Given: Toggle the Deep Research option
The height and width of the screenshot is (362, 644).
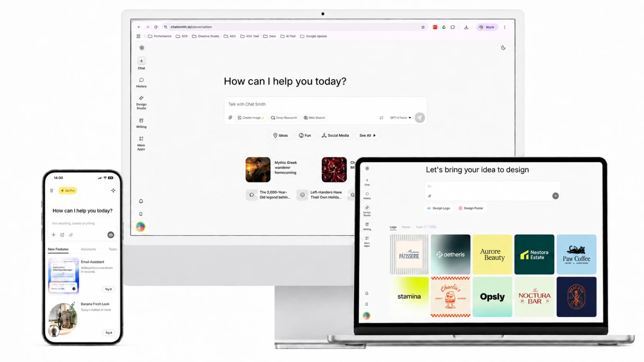Looking at the screenshot, I should pyautogui.click(x=284, y=118).
